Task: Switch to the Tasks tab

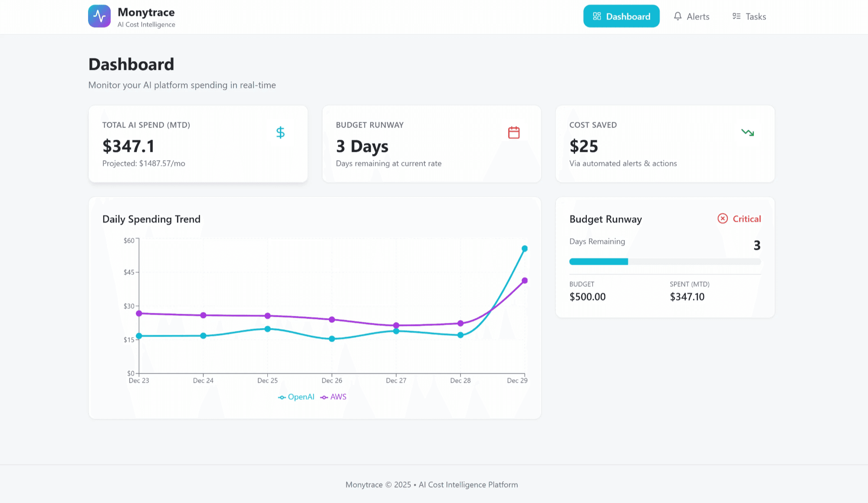Action: pos(749,16)
